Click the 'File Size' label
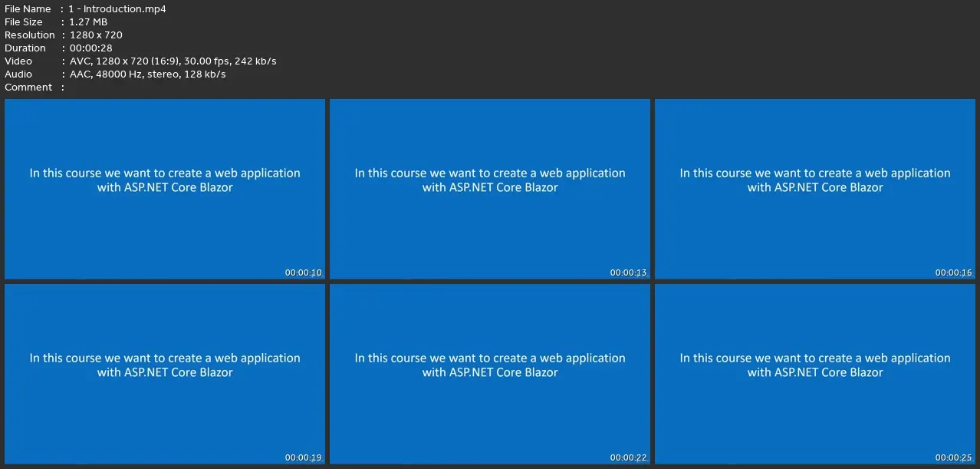 [x=24, y=22]
